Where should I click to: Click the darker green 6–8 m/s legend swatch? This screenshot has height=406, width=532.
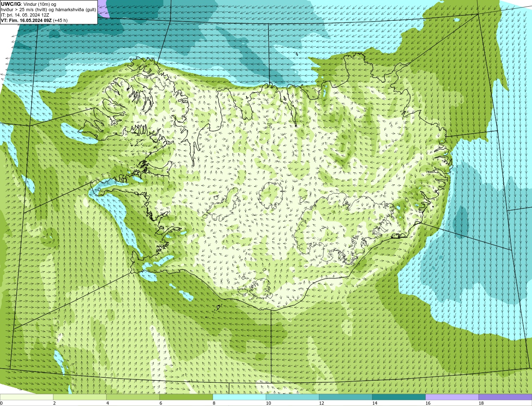click(x=186, y=397)
